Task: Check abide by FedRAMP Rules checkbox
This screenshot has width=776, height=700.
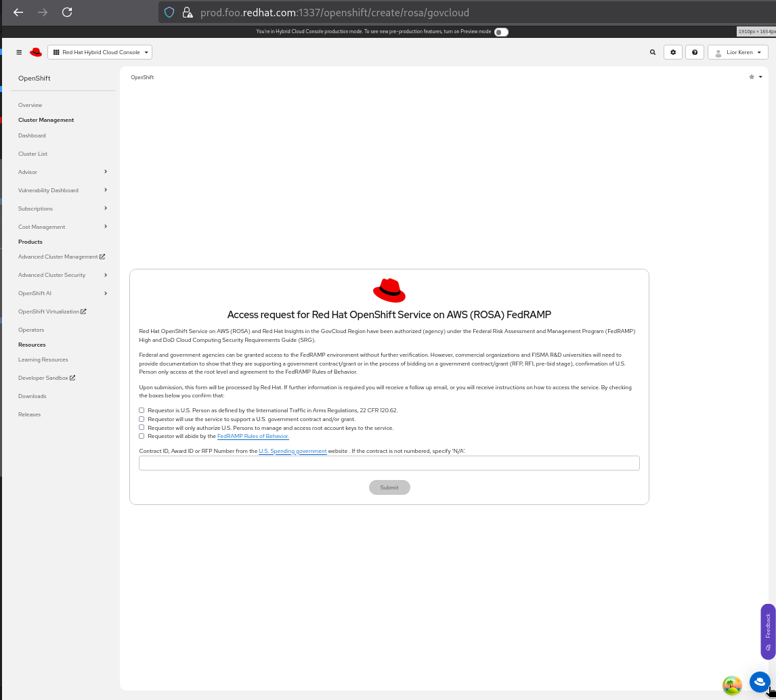Action: pyautogui.click(x=142, y=437)
